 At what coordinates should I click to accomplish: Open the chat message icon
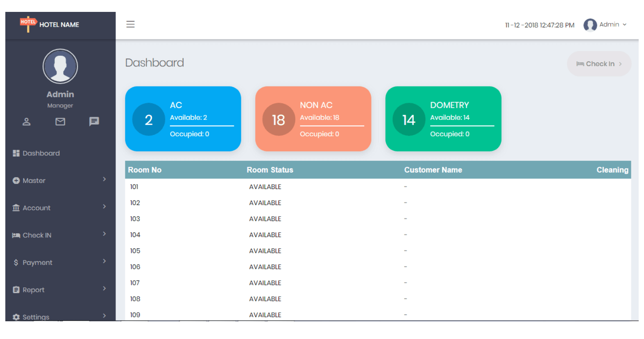click(94, 121)
